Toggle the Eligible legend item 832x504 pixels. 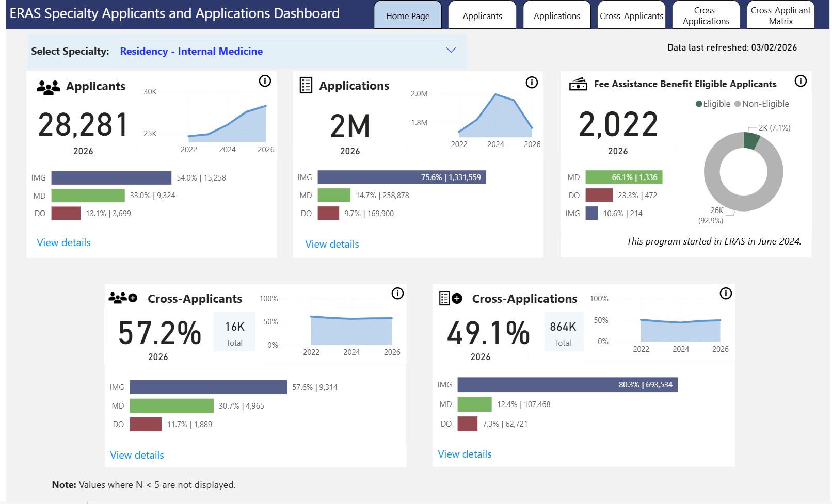click(713, 104)
